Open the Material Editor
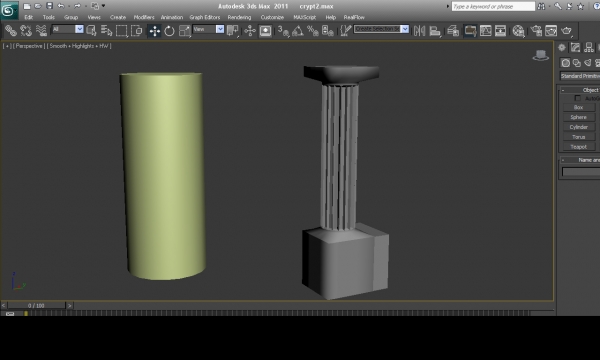The image size is (600, 360). click(x=518, y=31)
